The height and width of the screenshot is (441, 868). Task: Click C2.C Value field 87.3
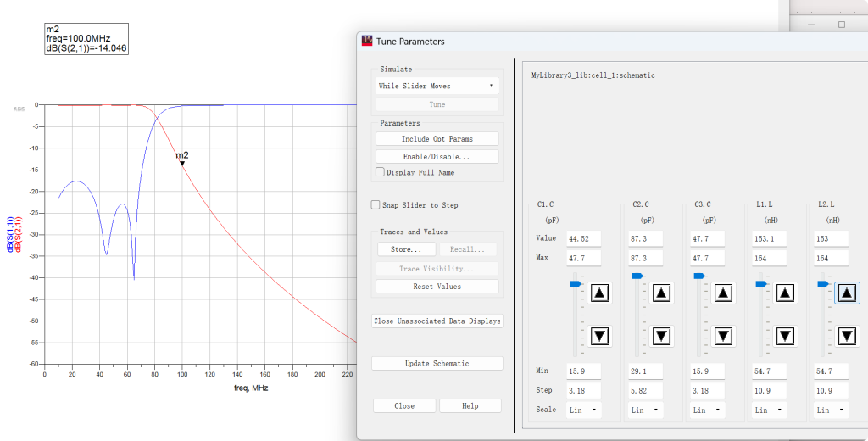pos(645,239)
